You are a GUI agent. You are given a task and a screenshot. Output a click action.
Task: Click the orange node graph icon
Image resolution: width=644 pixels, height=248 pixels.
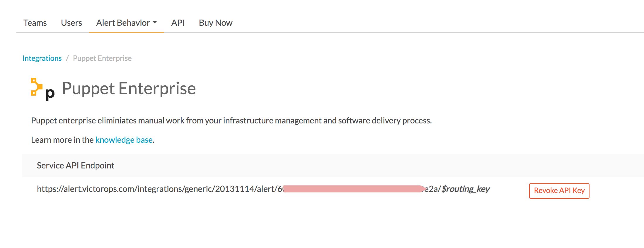tap(36, 85)
